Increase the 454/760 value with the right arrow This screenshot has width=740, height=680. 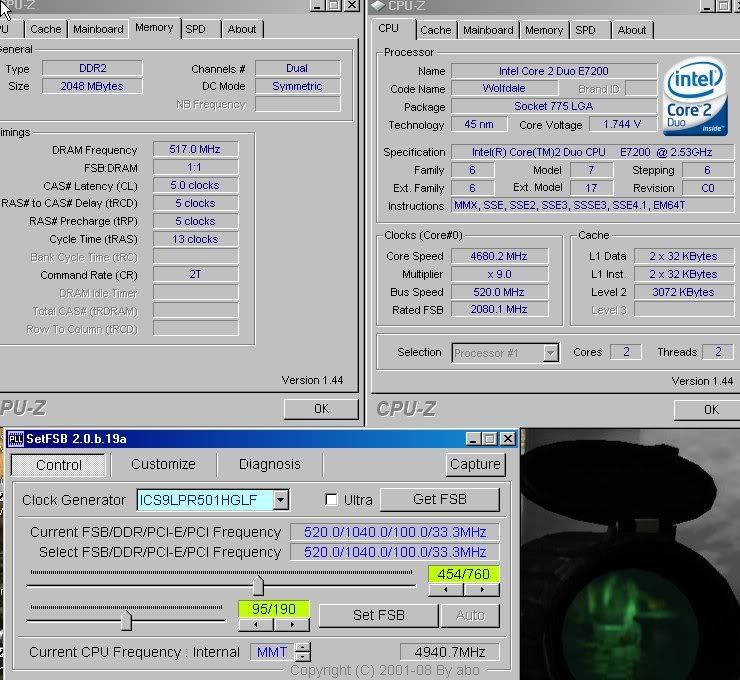(x=482, y=589)
